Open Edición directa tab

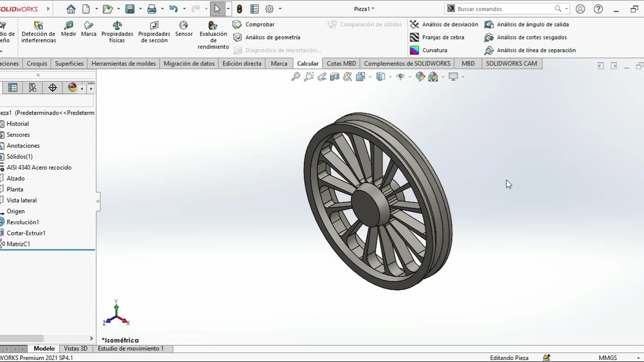(242, 63)
